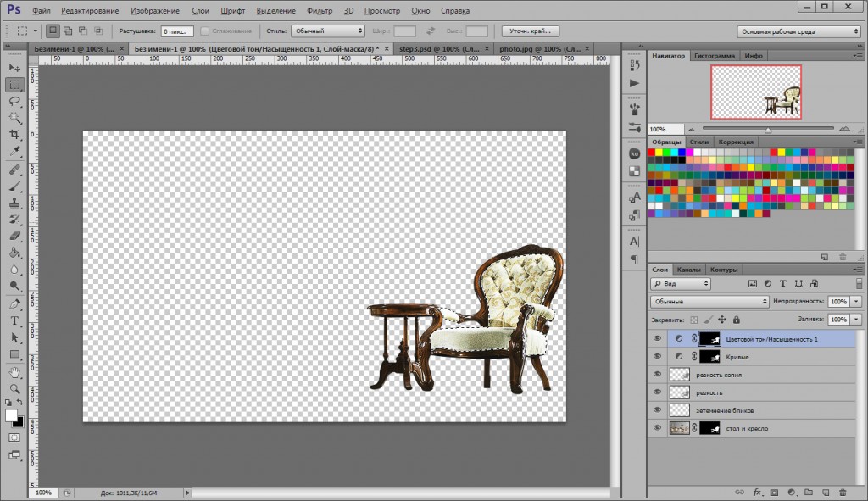Click the Уточн. край button
Viewport: 868px width, 501px height.
(531, 31)
